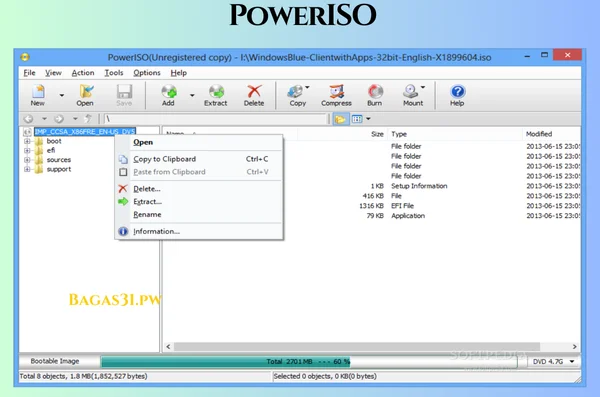Select the support folder in tree
The height and width of the screenshot is (397, 600).
coord(59,169)
